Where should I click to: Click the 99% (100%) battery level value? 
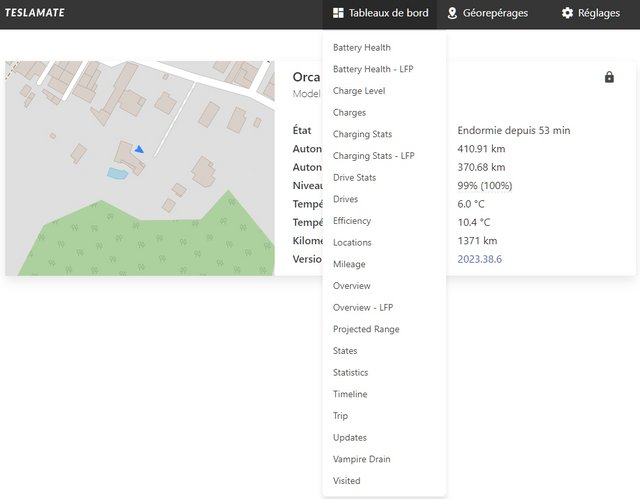click(x=484, y=186)
